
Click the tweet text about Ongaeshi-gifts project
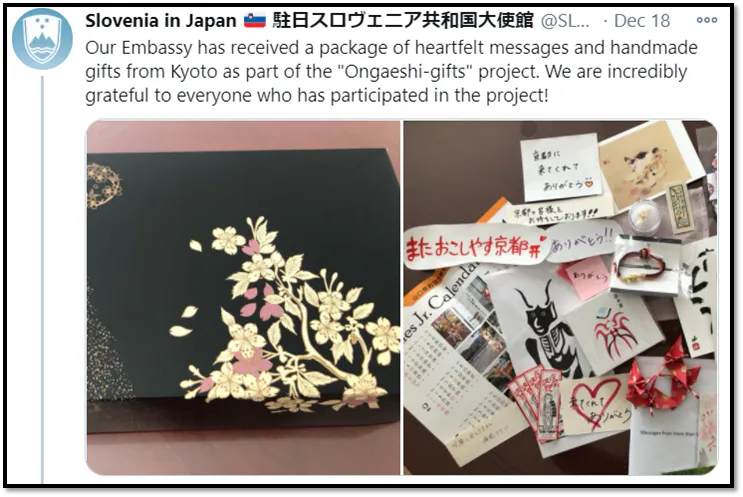[391, 72]
